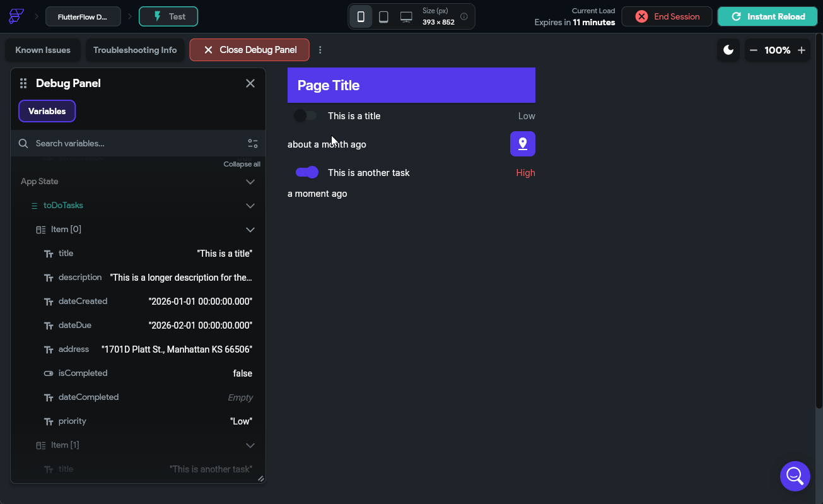823x504 pixels.
Task: Open the three-dot menu beside Close Debug Panel
Action: coord(320,50)
